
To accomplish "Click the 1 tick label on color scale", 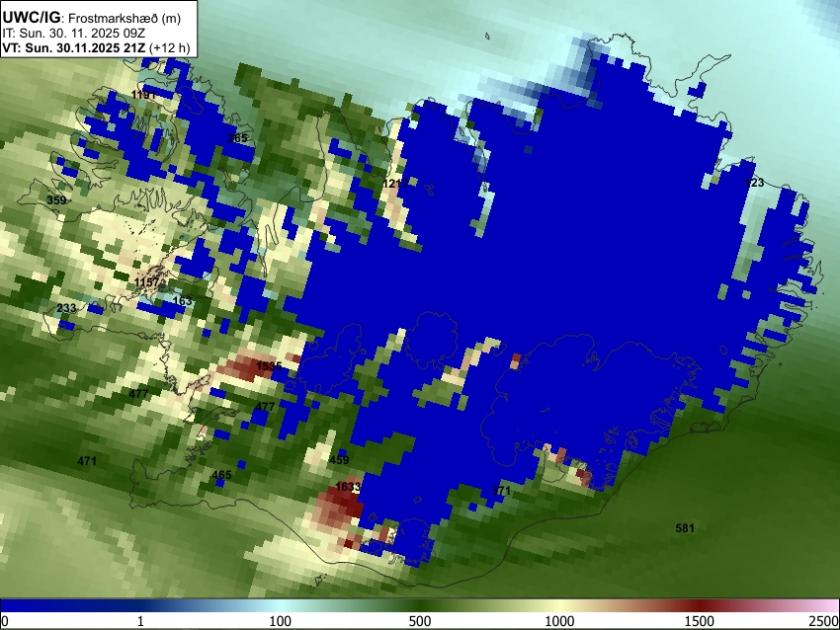I will click(x=140, y=621).
